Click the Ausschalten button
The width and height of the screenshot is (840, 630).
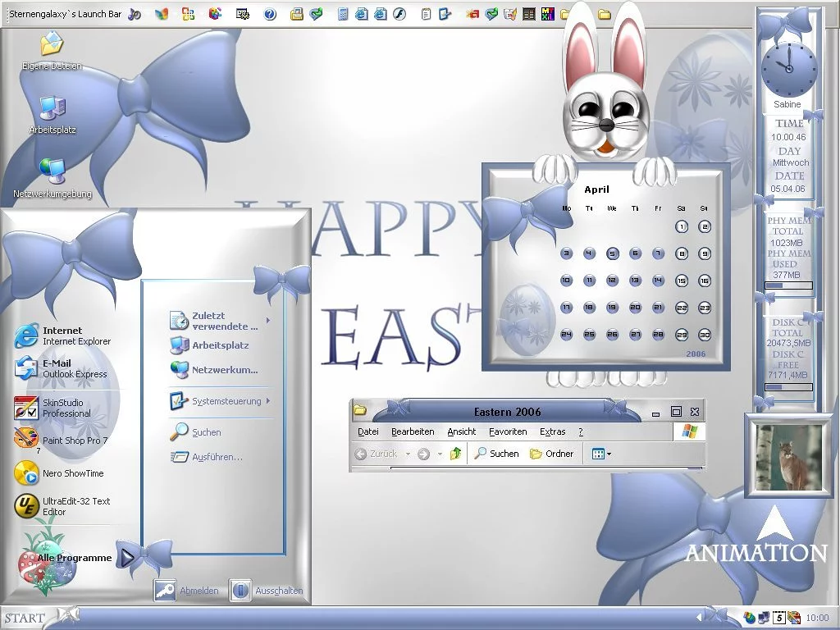coord(267,590)
